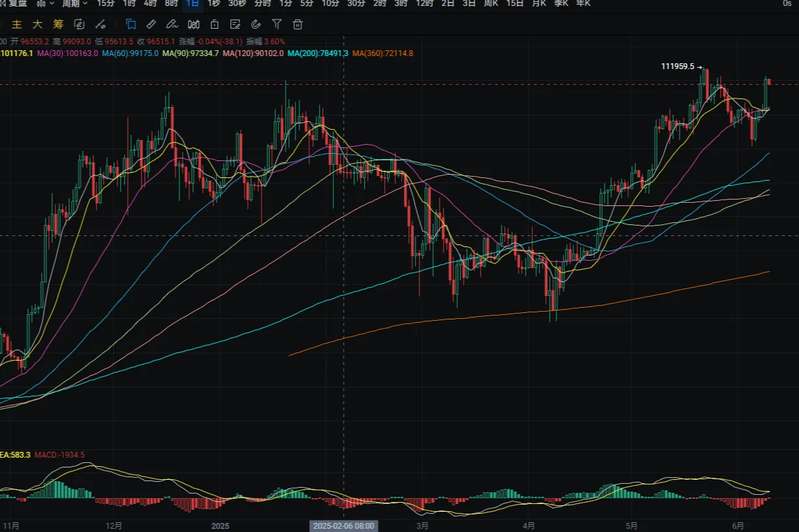Click the 12月 time axis label
799x532 pixels.
click(x=113, y=525)
